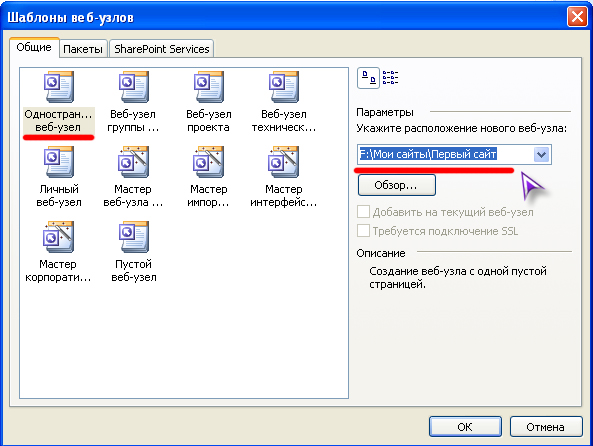The image size is (593, 446).
Task: Click the Отмена button
Action: (x=546, y=427)
